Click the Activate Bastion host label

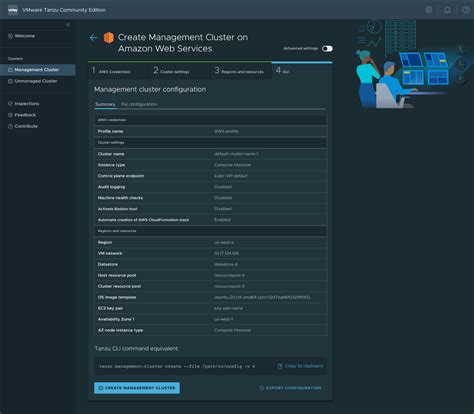(x=117, y=209)
